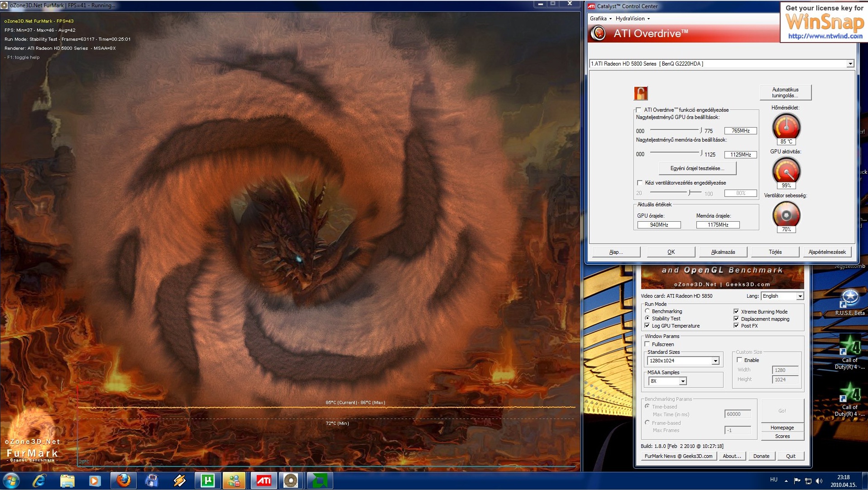Image resolution: width=868 pixels, height=490 pixels.
Task: Show hidden system tray icons
Action: click(786, 480)
